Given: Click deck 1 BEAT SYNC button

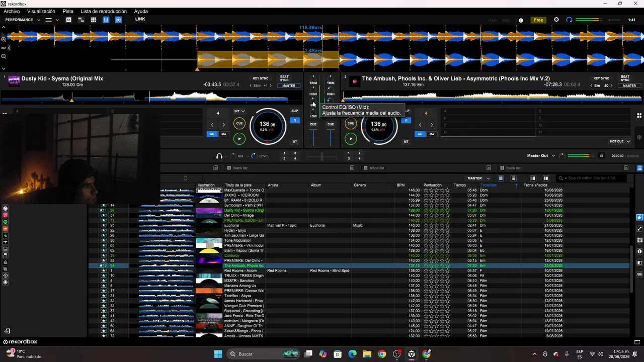Looking at the screenshot, I should coord(284,78).
